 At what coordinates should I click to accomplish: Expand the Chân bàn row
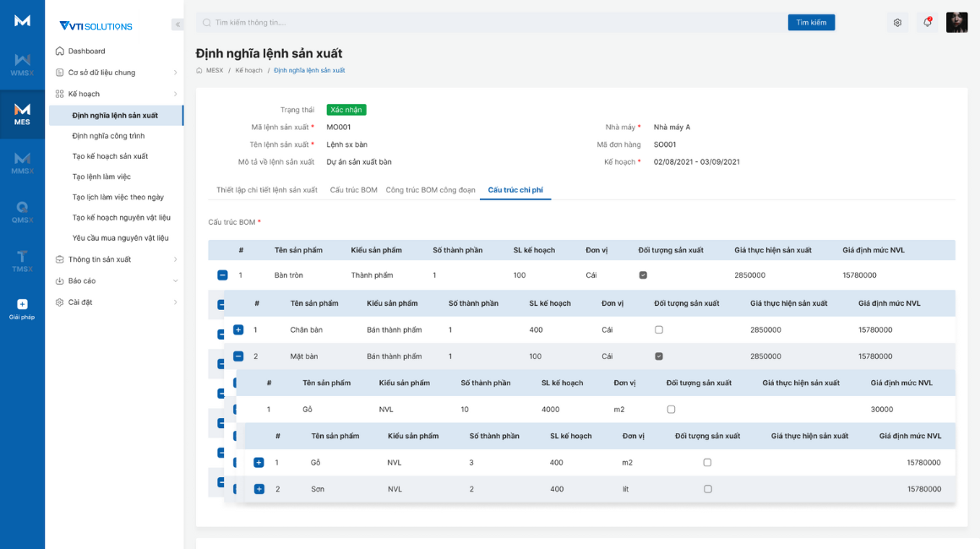point(238,329)
